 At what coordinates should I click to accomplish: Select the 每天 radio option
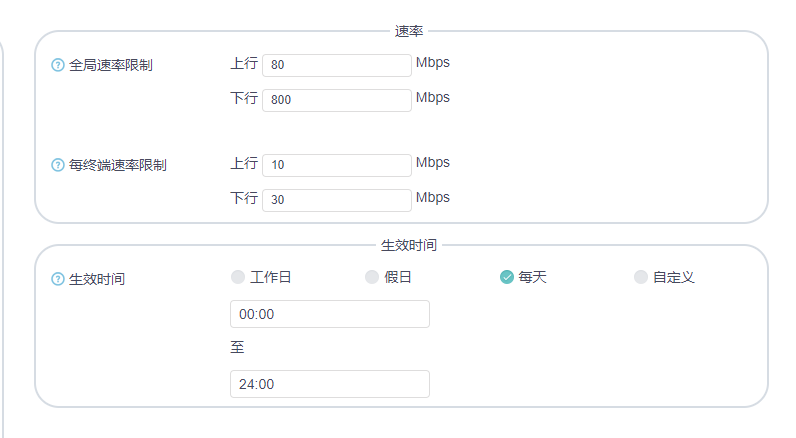[x=507, y=277]
